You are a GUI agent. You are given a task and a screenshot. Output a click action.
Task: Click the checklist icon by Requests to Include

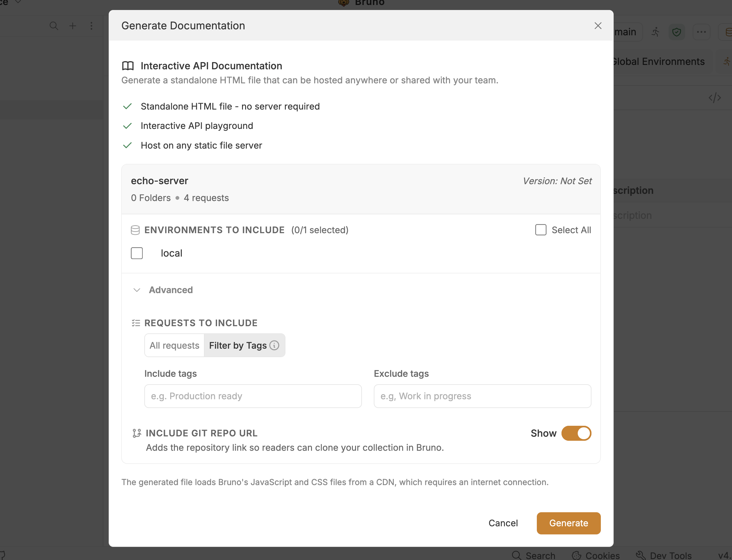click(136, 323)
